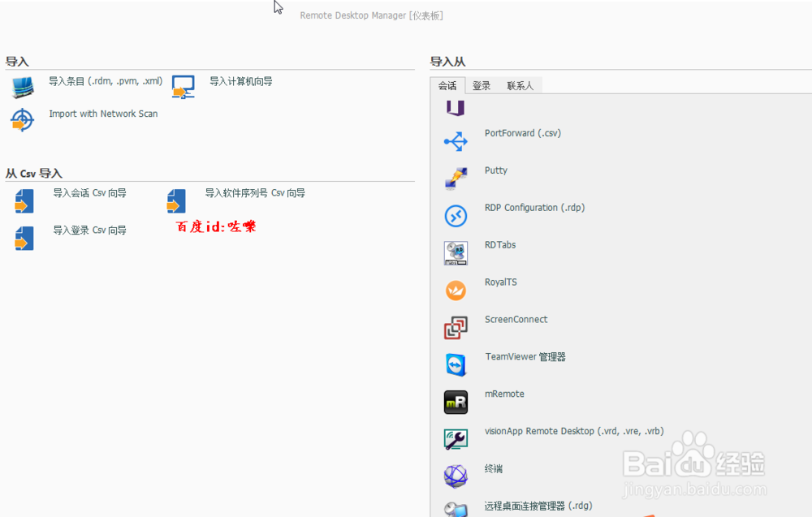Viewport: 812px width, 517px height.
Task: Click the 导入会话 Csv 向导 file icon
Action: point(24,200)
